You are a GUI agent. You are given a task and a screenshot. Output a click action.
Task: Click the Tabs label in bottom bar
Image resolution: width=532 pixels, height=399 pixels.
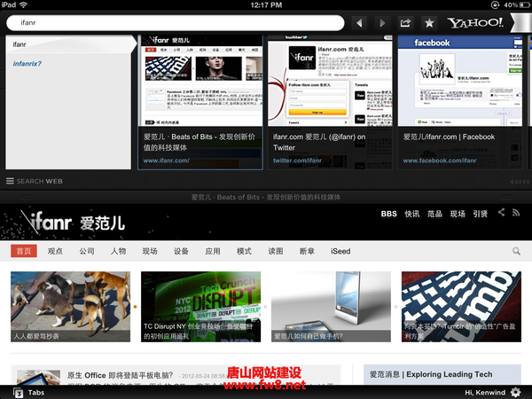36,393
